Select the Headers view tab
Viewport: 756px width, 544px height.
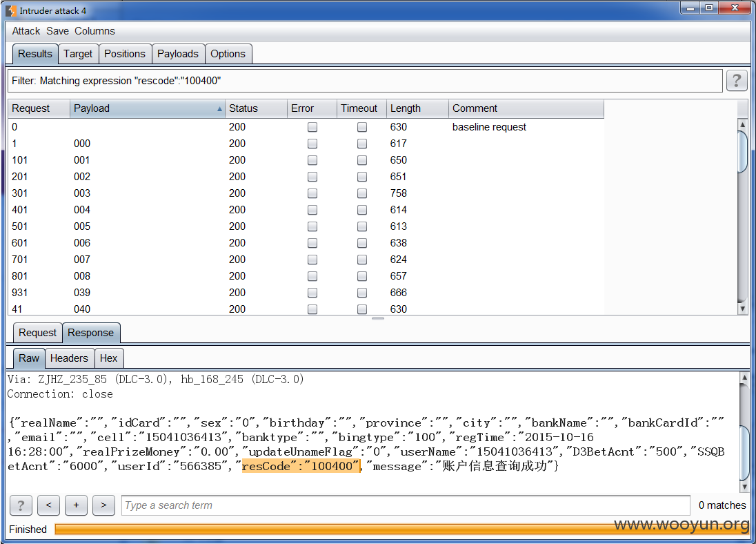pyautogui.click(x=69, y=358)
